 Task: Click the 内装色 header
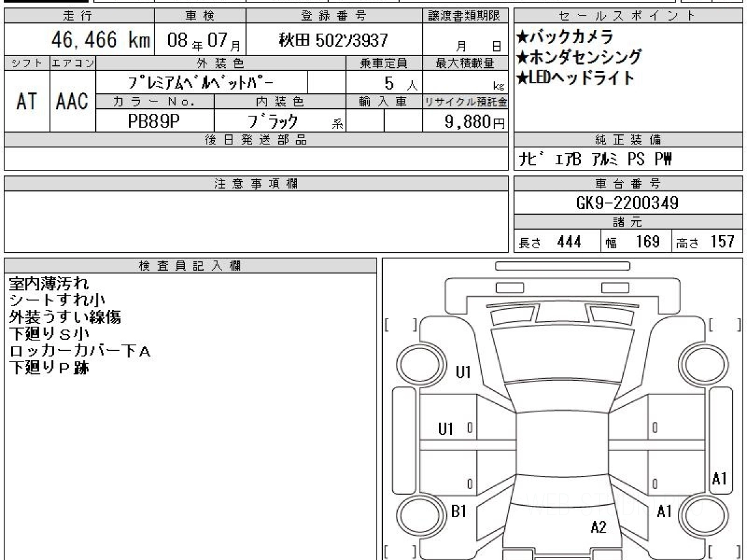pos(280,101)
